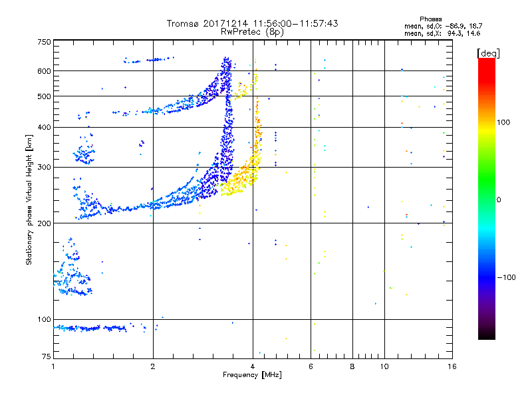Screen dimensions: 532x399
Task: Select the 'RwPretec (8p)' subtitle text
Action: pos(252,32)
